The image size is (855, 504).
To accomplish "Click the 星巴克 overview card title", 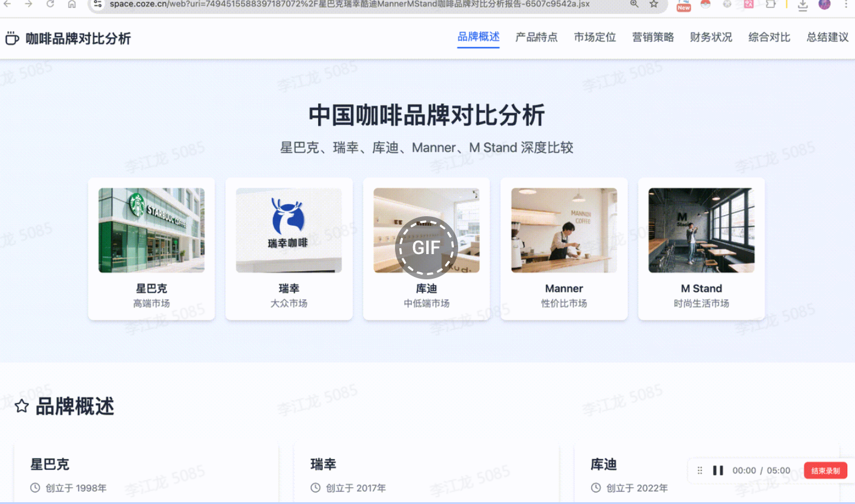I will pyautogui.click(x=50, y=464).
